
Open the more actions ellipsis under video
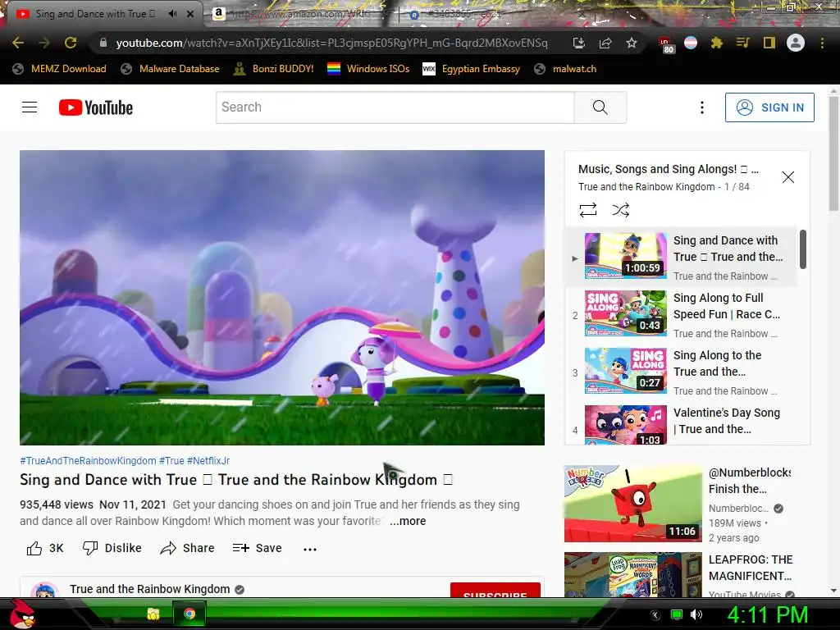click(x=309, y=549)
